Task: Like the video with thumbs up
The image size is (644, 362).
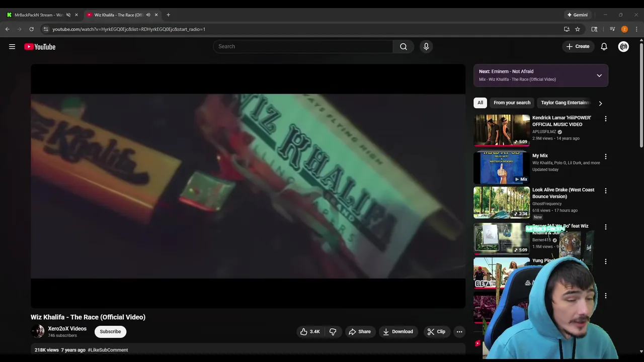Action: [310, 332]
